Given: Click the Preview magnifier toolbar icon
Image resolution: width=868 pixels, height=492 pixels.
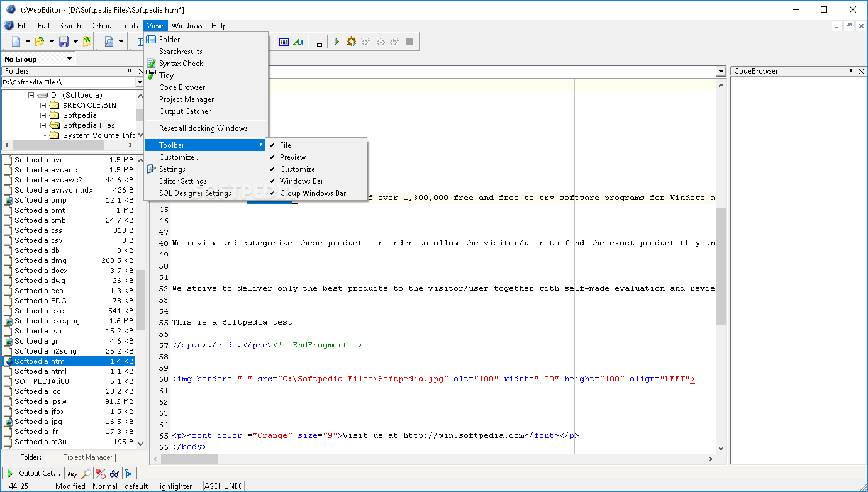Looking at the screenshot, I should (x=109, y=42).
